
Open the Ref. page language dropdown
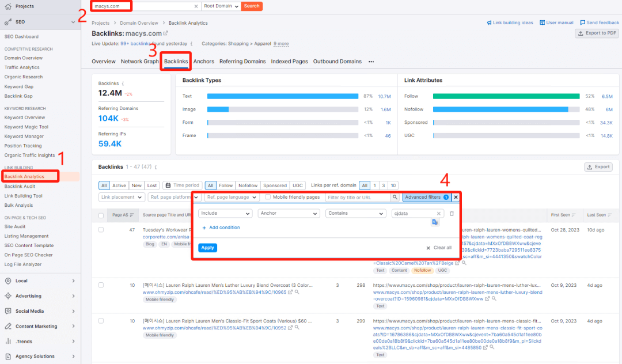[x=232, y=197]
